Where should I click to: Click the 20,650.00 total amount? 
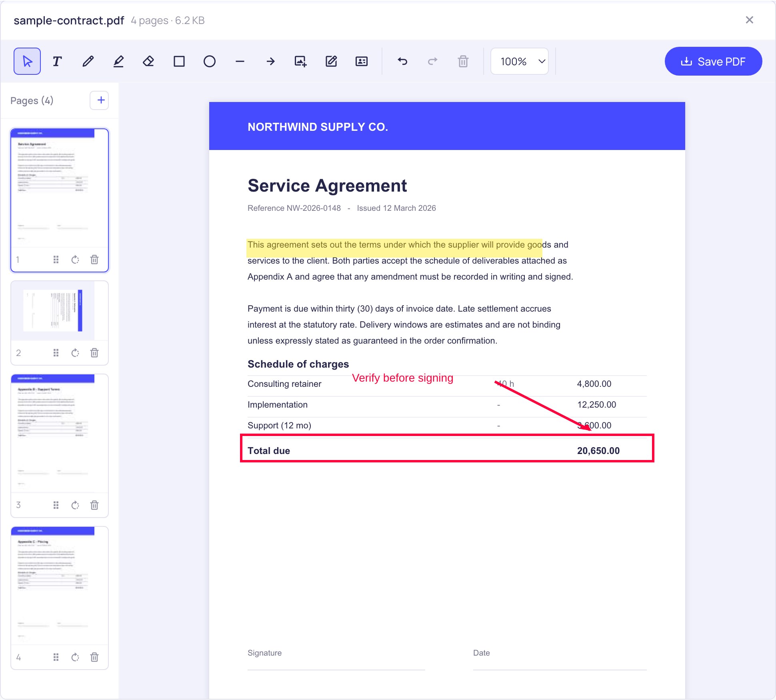598,451
